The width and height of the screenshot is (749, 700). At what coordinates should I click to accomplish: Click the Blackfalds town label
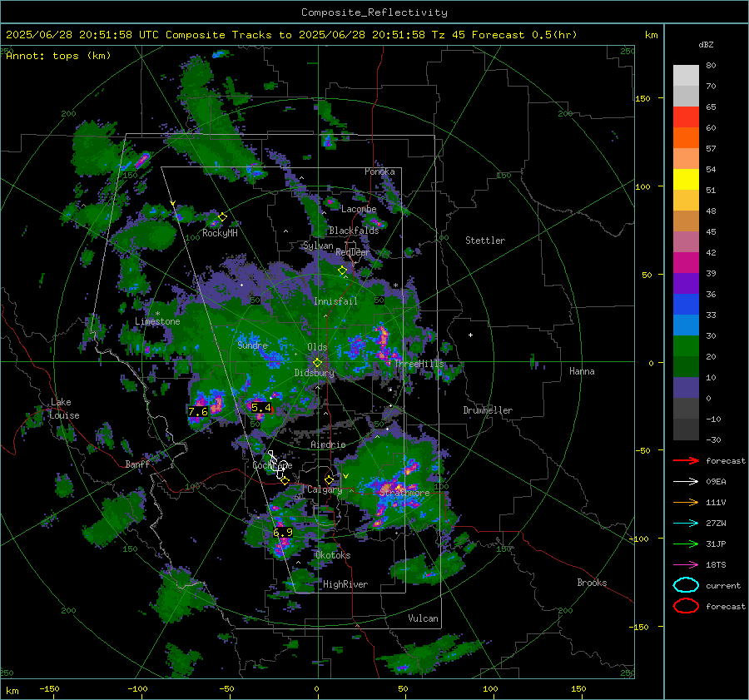click(354, 231)
